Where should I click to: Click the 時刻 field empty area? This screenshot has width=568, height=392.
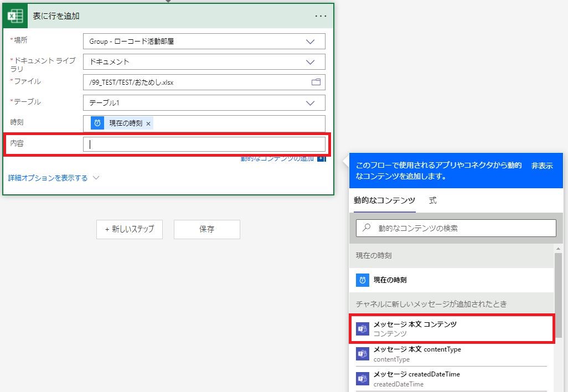(x=239, y=123)
